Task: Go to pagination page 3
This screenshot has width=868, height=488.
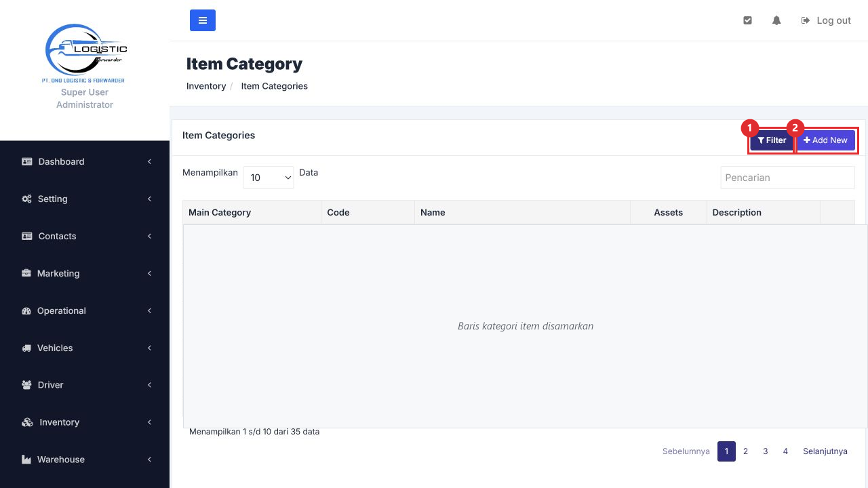Action: pyautogui.click(x=765, y=451)
